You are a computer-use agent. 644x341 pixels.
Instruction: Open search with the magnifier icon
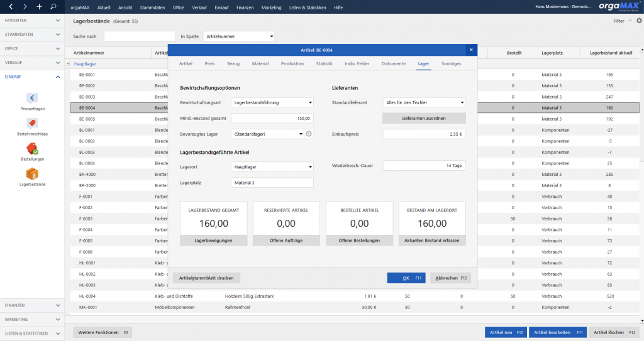pos(53,6)
